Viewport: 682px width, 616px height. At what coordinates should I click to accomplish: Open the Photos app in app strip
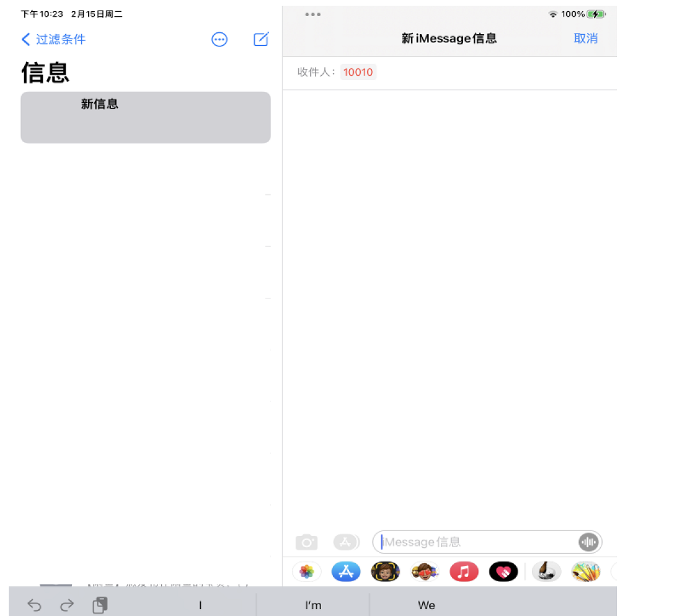307,571
